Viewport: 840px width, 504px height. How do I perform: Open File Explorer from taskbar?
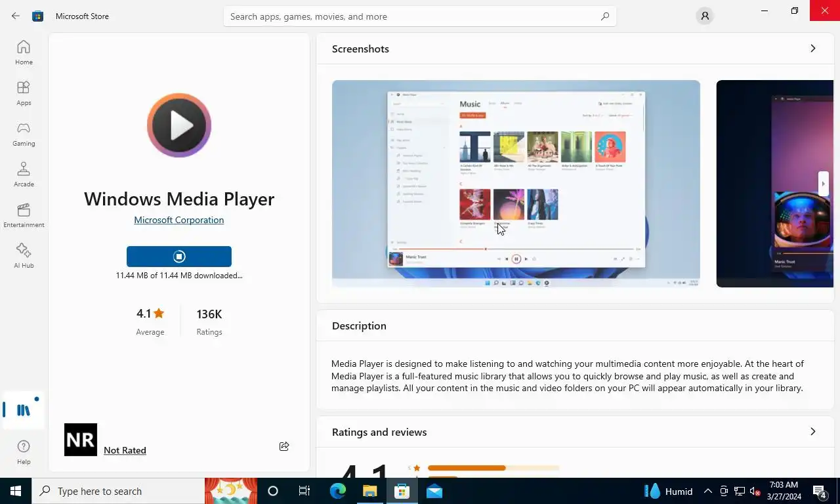pyautogui.click(x=369, y=491)
